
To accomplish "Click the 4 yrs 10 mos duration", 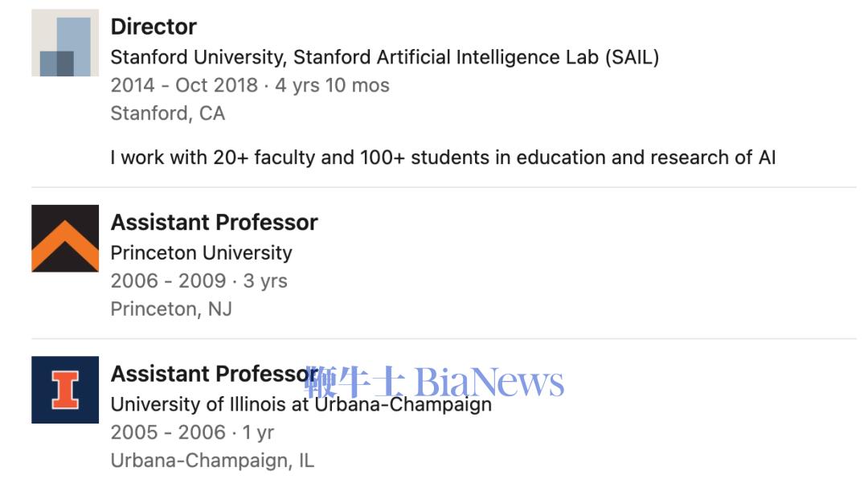I will (x=332, y=85).
